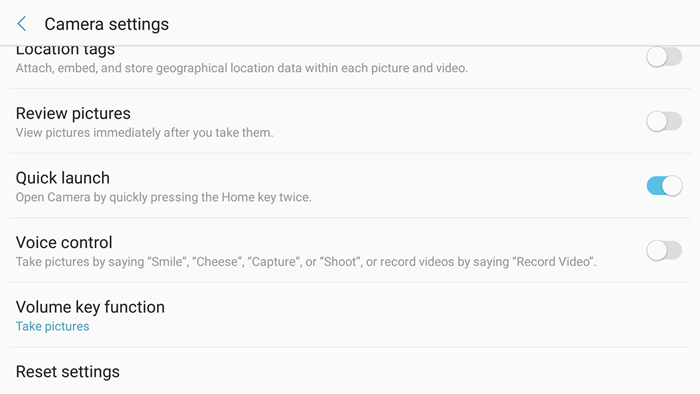Open Volume key function options

pyautogui.click(x=350, y=315)
